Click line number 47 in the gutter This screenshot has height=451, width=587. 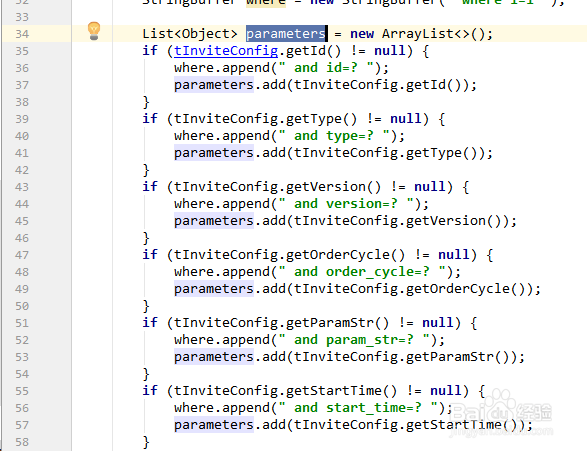tap(22, 255)
